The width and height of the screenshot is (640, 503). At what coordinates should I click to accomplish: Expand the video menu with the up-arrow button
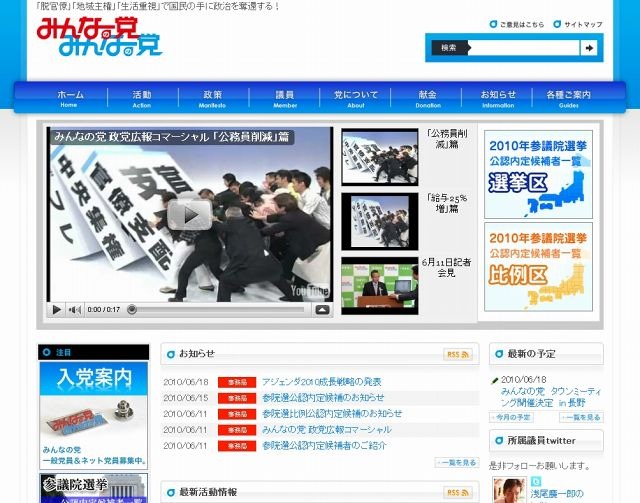point(322,310)
